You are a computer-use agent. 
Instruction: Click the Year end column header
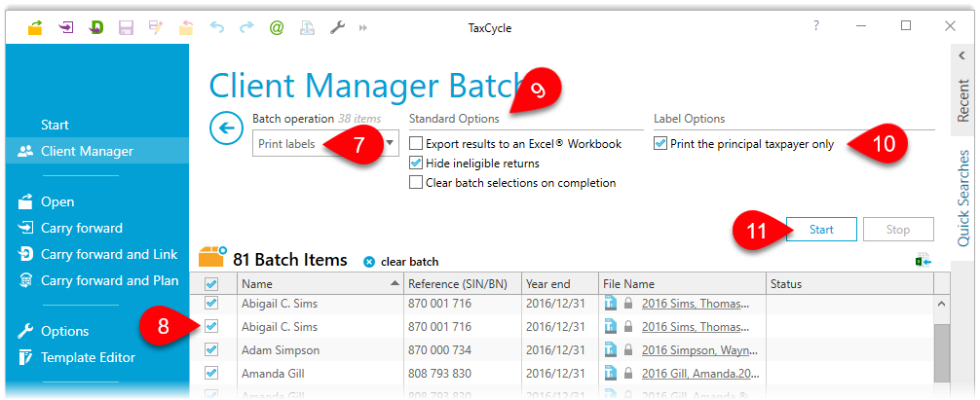[x=560, y=284]
